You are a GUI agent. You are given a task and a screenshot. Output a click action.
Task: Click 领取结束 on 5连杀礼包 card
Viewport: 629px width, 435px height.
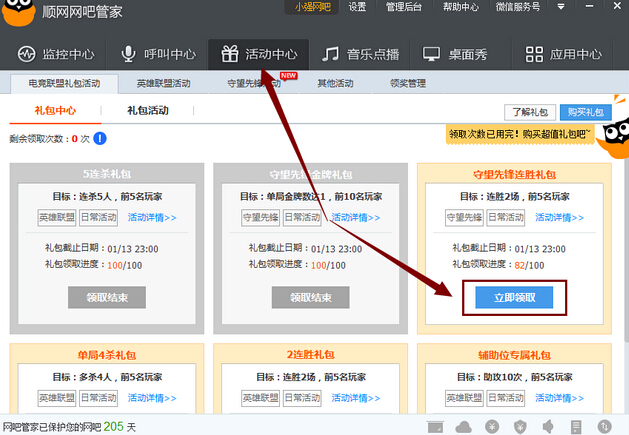click(107, 297)
